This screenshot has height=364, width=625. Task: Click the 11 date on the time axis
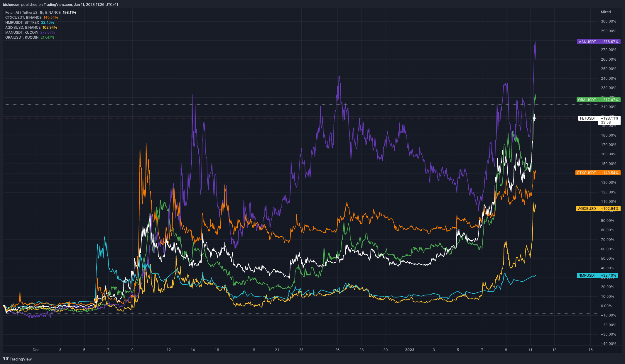(x=530, y=350)
